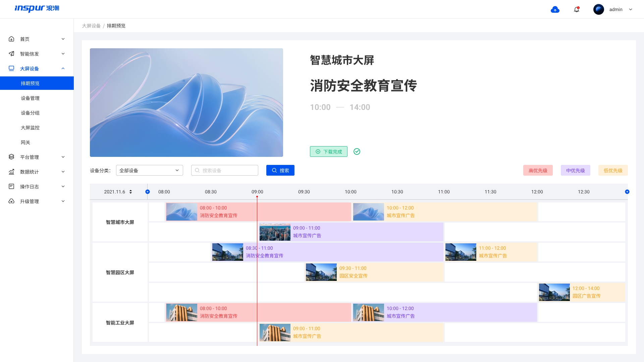Click the 大屏设备 breadcrumb link
Image resolution: width=644 pixels, height=362 pixels.
(x=91, y=26)
